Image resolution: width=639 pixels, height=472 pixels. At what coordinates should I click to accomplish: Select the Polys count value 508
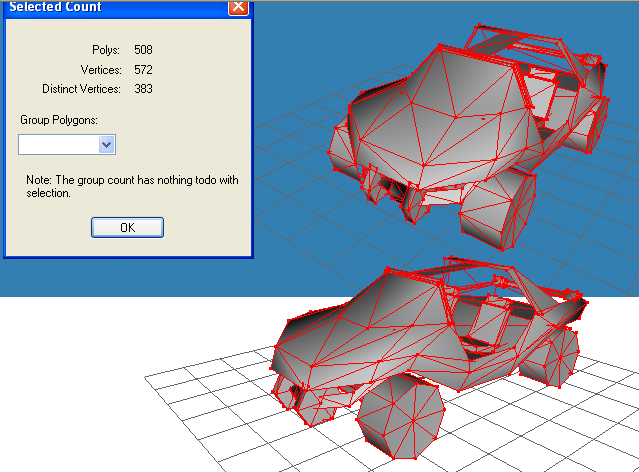143,50
